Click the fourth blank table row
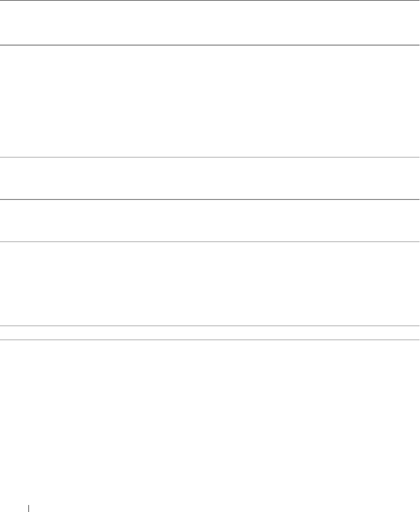The image size is (420, 512). (210, 284)
